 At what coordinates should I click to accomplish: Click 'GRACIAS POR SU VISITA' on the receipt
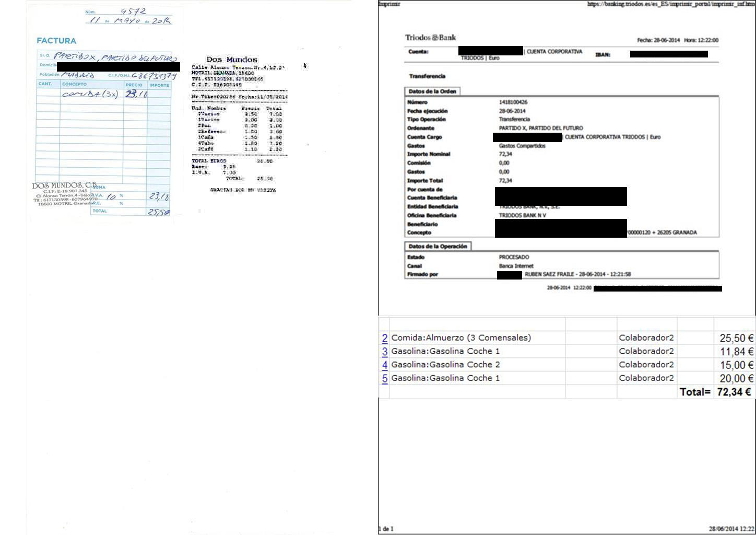tap(243, 190)
